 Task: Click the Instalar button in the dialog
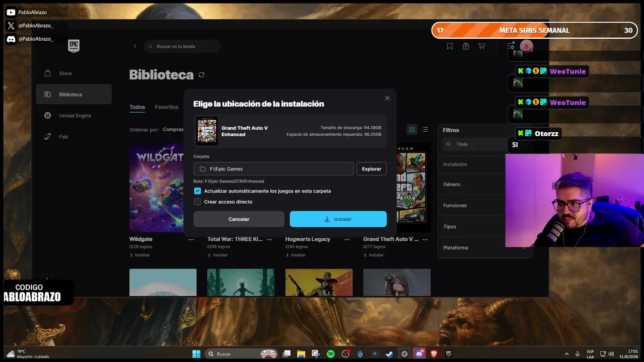(338, 219)
